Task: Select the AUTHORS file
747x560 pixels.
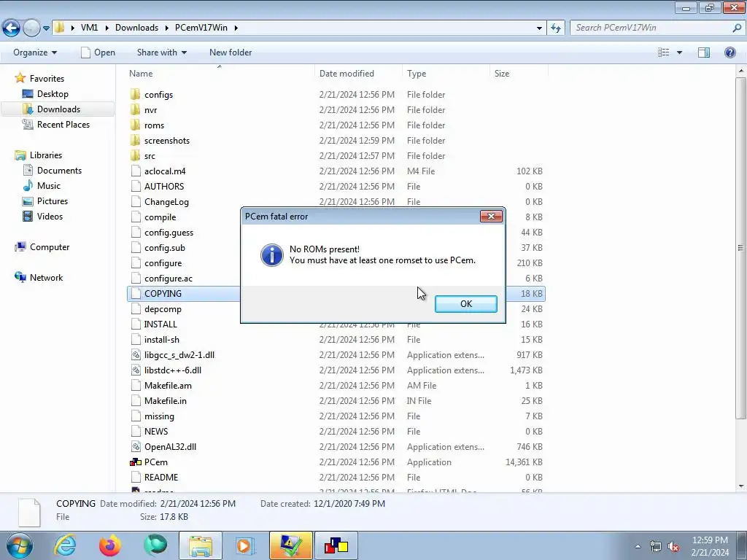Action: click(164, 186)
